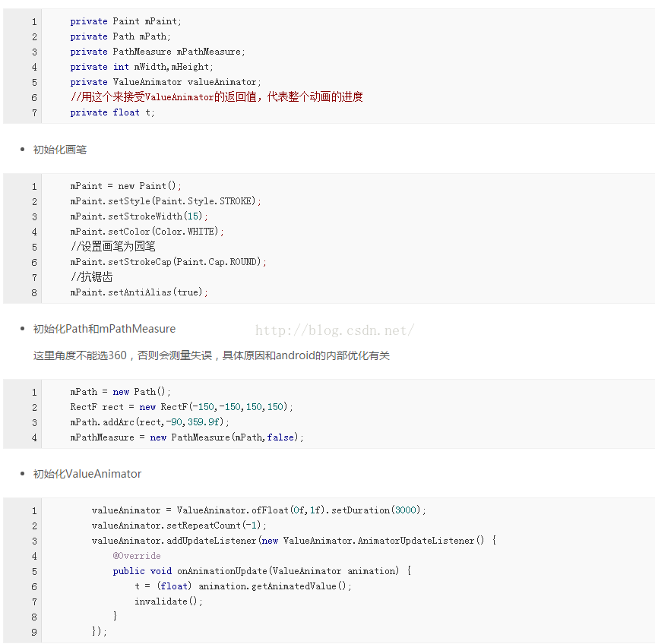
Task: Click the 'RectF rect = new RectF' line
Action: pyautogui.click(x=182, y=407)
